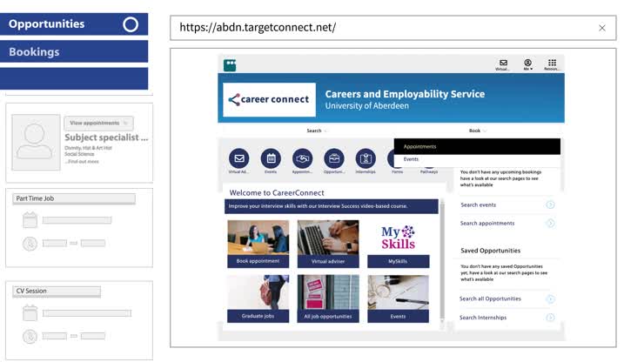Click the Search events link

(478, 204)
